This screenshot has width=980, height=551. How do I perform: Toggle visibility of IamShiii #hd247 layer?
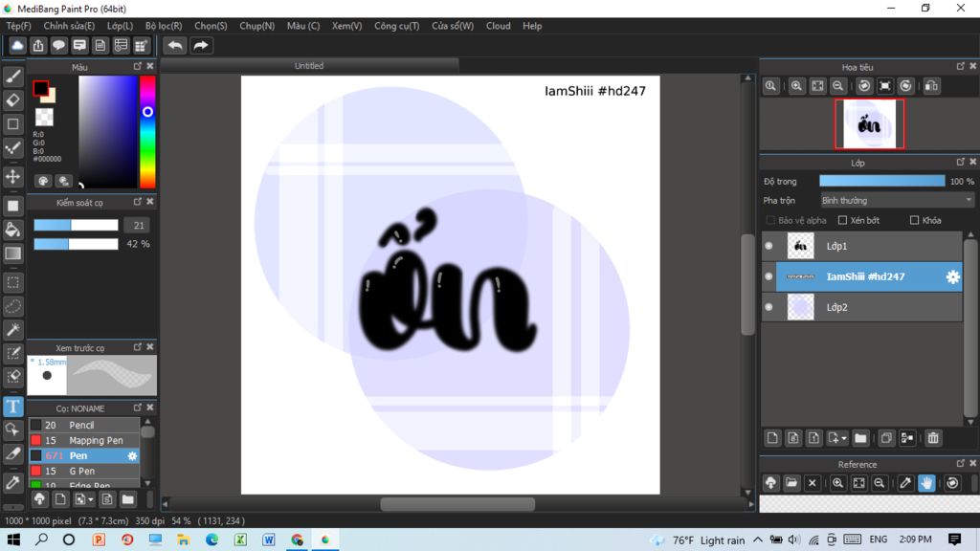[768, 276]
